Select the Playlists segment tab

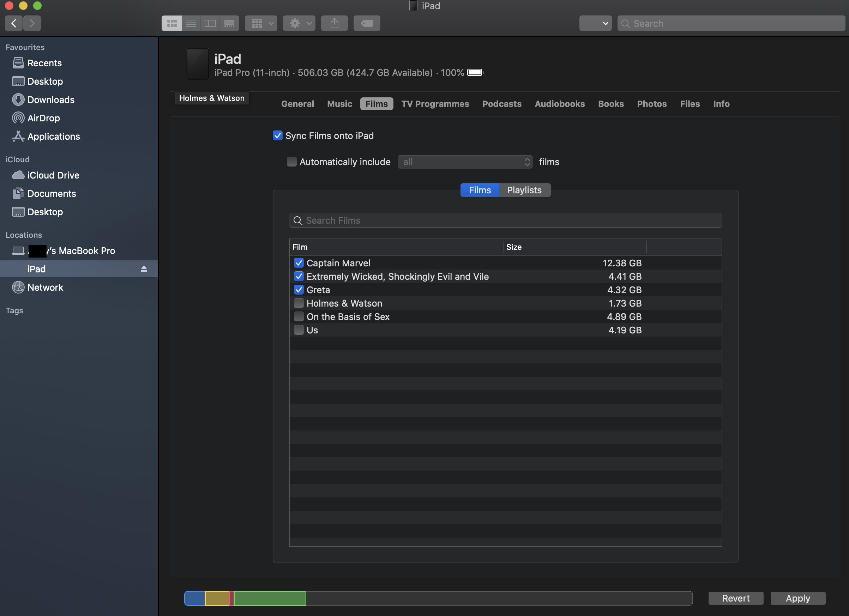[x=524, y=190]
